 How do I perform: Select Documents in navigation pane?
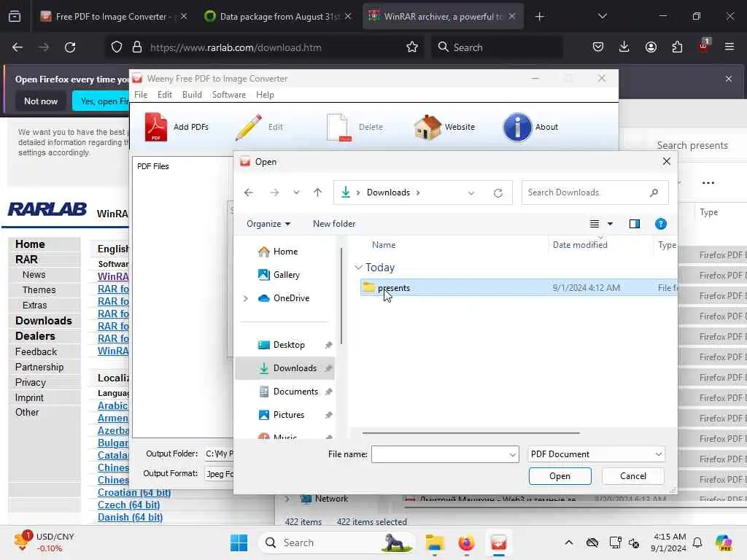click(295, 392)
